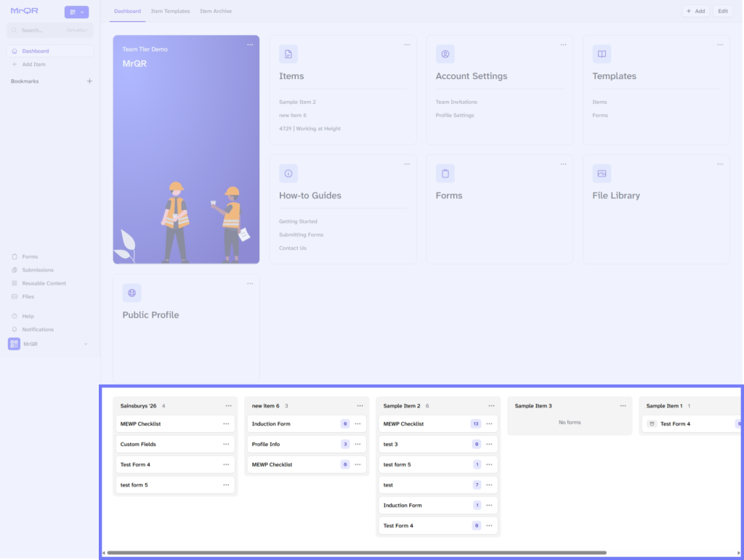Click the Search input field

(50, 31)
